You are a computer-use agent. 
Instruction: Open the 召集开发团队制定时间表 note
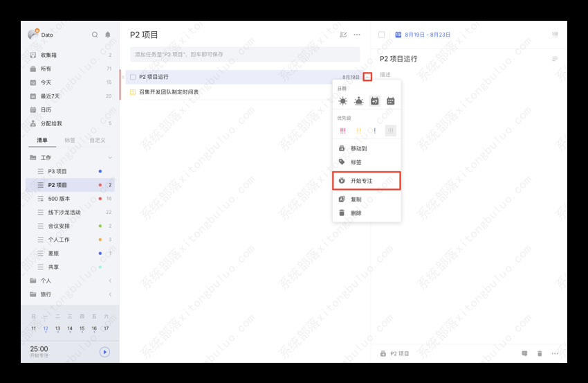[x=169, y=92]
